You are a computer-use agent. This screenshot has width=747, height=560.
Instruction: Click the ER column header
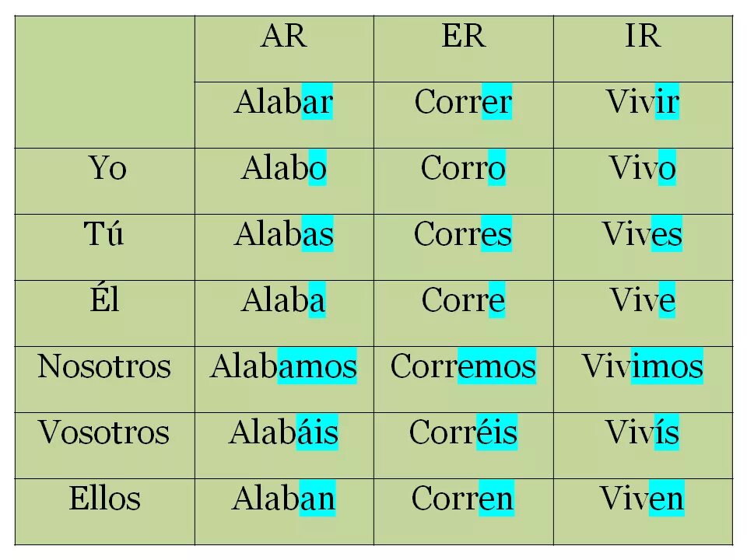464,36
